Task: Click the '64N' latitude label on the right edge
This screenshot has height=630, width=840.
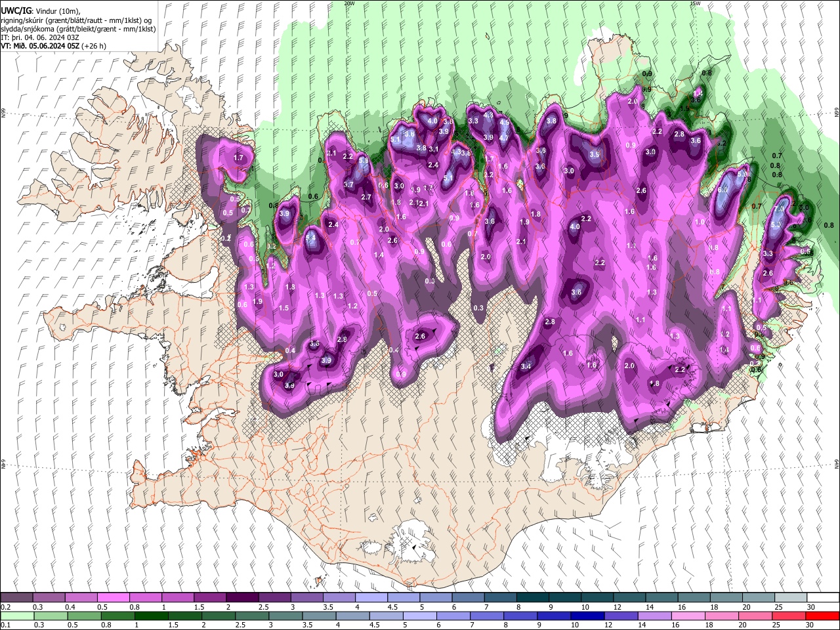Action: pos(837,463)
